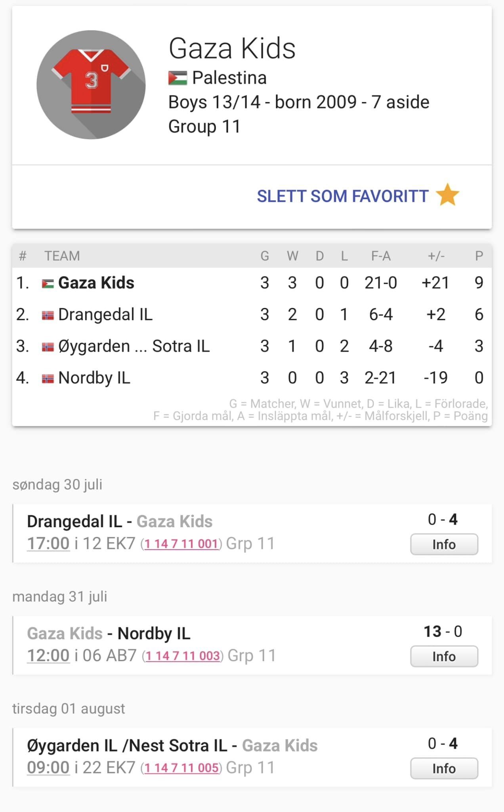Viewport: 504px width, 812px height.
Task: Click the Palestine flag beside Palestina
Action: click(x=178, y=78)
